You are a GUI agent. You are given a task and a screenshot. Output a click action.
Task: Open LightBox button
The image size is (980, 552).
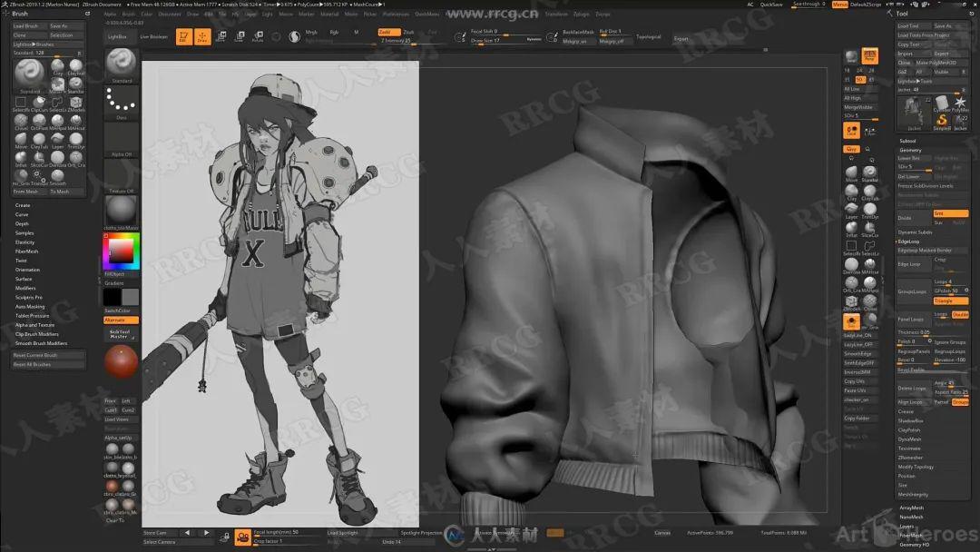pyautogui.click(x=117, y=37)
